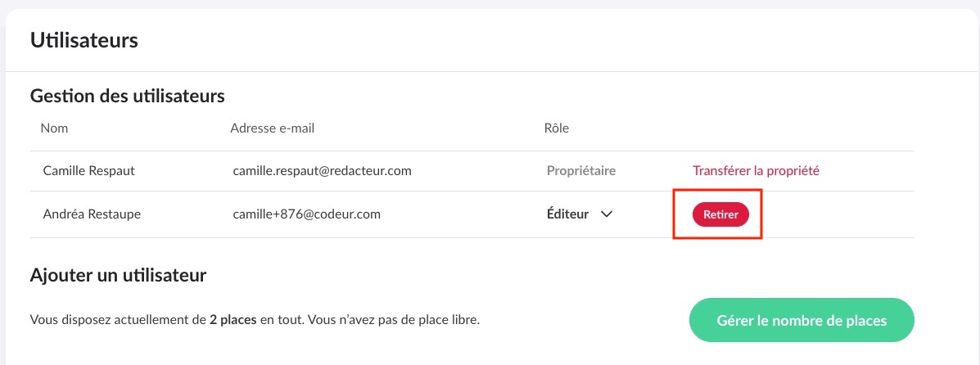Screen dimensions: 980x365
Task: Click the Propriétaire role label
Action: click(x=581, y=170)
